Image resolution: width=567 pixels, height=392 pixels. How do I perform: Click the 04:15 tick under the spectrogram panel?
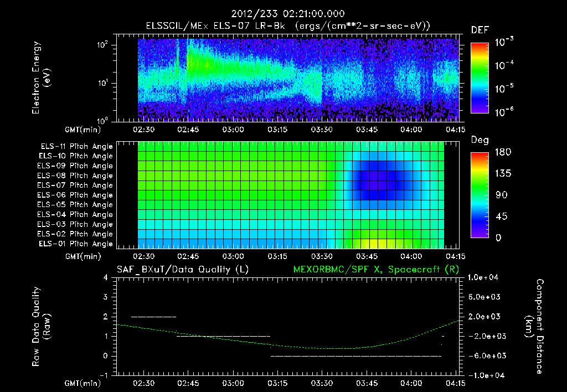click(x=455, y=130)
